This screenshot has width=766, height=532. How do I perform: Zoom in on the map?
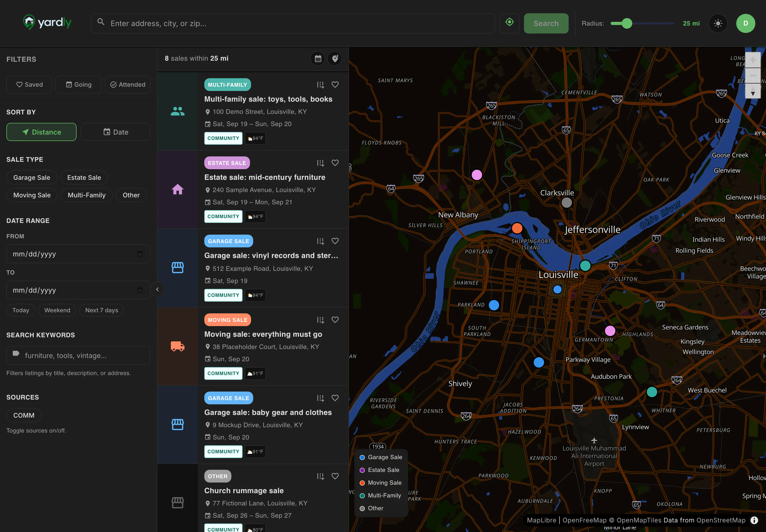(x=753, y=60)
